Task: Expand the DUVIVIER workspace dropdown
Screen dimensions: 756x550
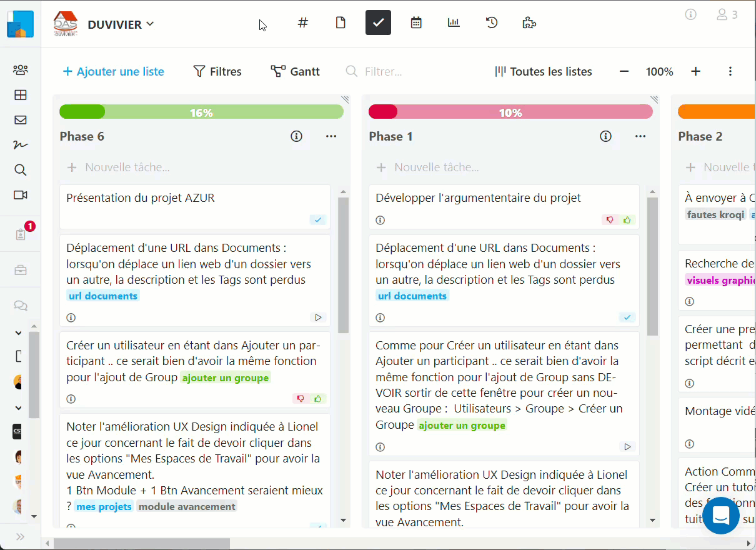Action: [x=121, y=24]
